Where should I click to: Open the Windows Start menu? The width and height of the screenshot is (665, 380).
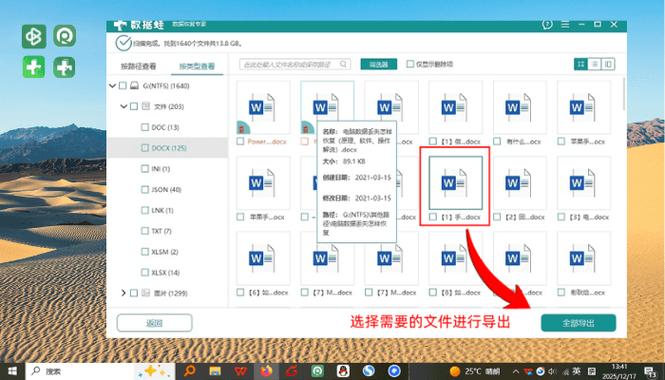(12, 372)
